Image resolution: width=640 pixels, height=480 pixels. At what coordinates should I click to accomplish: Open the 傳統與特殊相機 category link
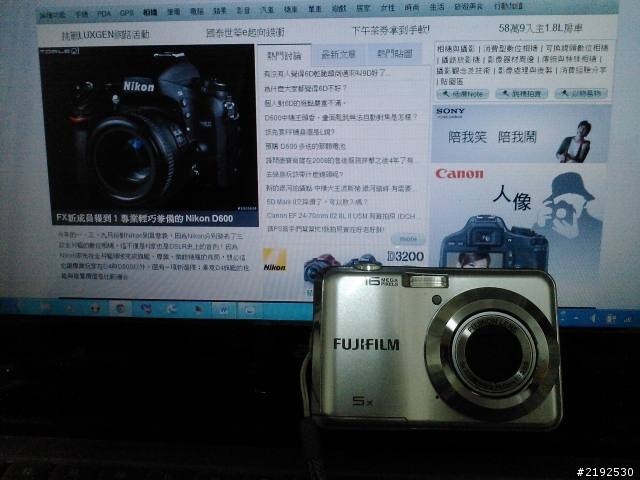click(x=569, y=59)
